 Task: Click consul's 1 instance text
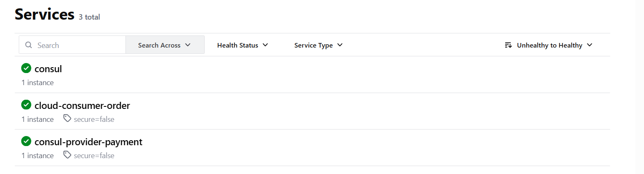38,83
